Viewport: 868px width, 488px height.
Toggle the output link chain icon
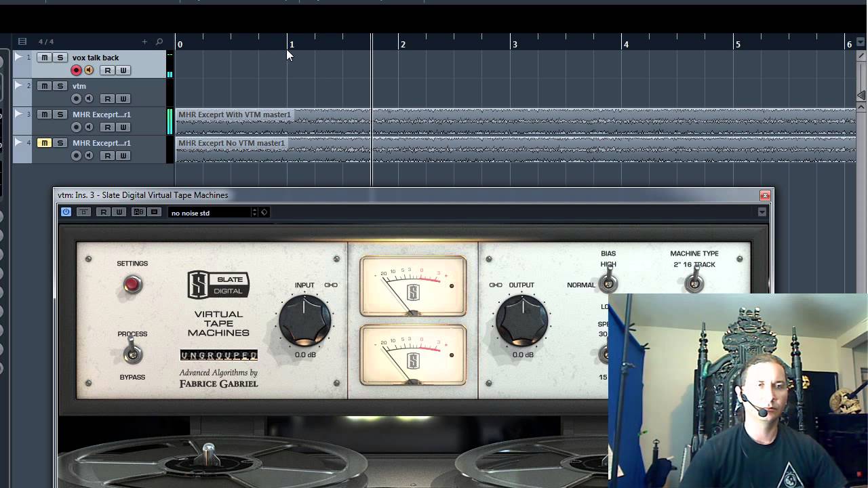[x=496, y=285]
